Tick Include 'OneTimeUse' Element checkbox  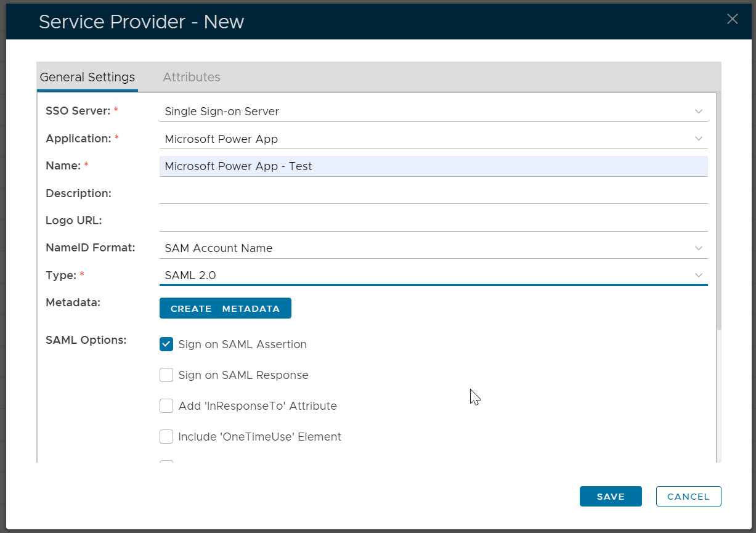tap(166, 437)
